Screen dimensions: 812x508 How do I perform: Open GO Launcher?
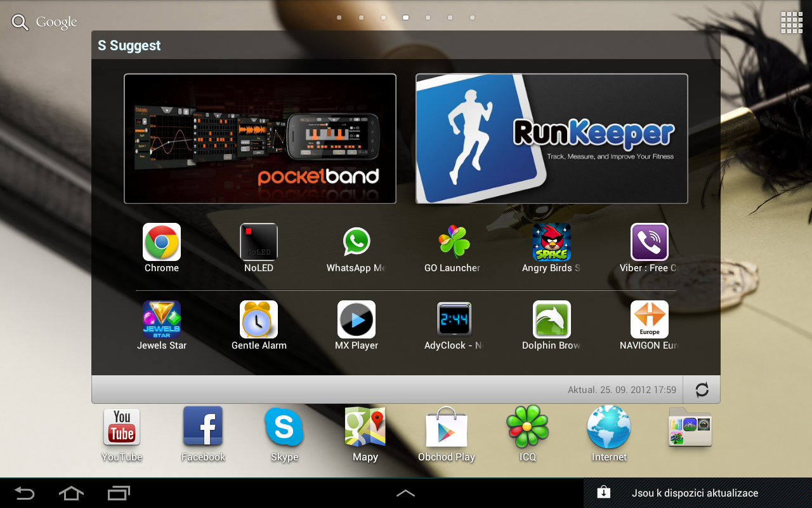[x=454, y=242]
